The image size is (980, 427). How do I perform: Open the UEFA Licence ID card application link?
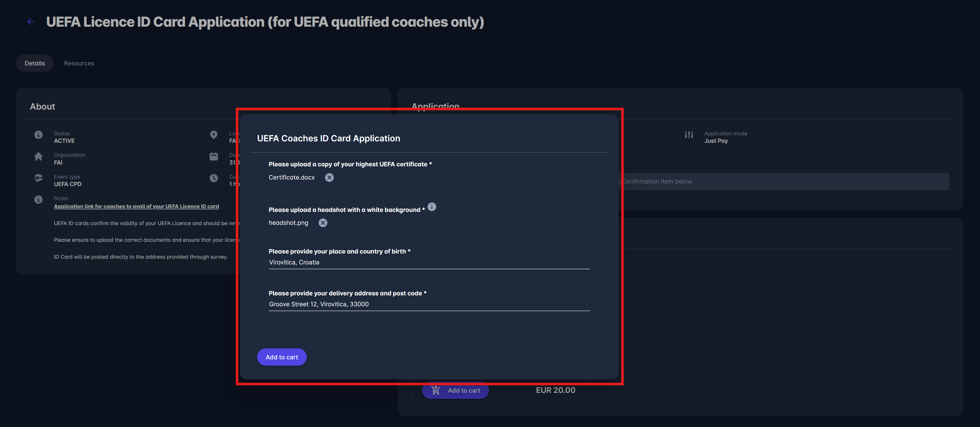136,206
